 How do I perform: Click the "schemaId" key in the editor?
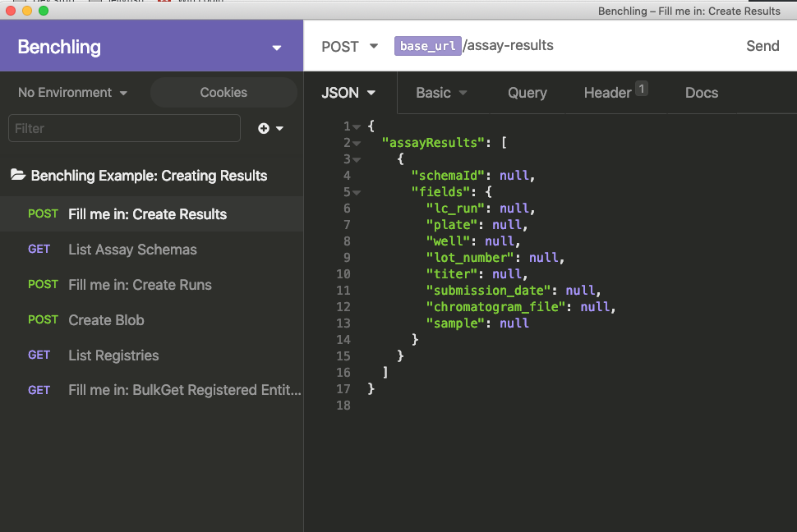(x=449, y=176)
